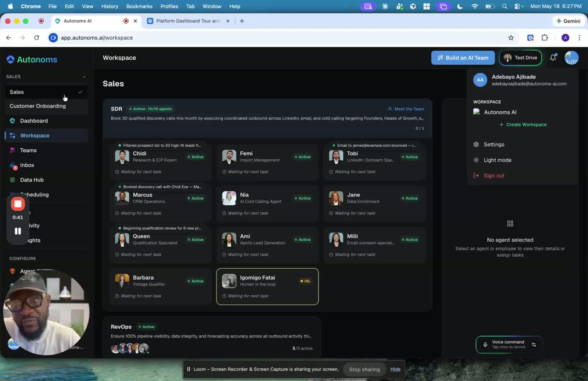
Task: Stop the Loom recording
Action: tap(18, 204)
